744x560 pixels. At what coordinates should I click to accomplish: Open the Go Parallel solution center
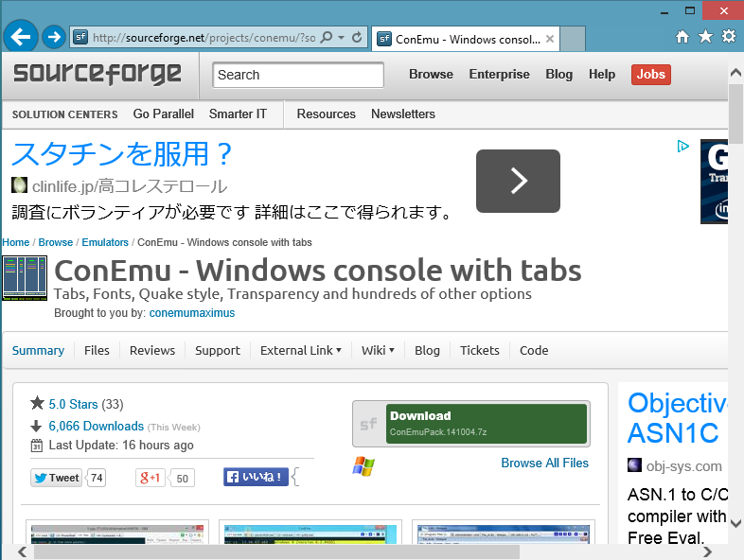163,114
